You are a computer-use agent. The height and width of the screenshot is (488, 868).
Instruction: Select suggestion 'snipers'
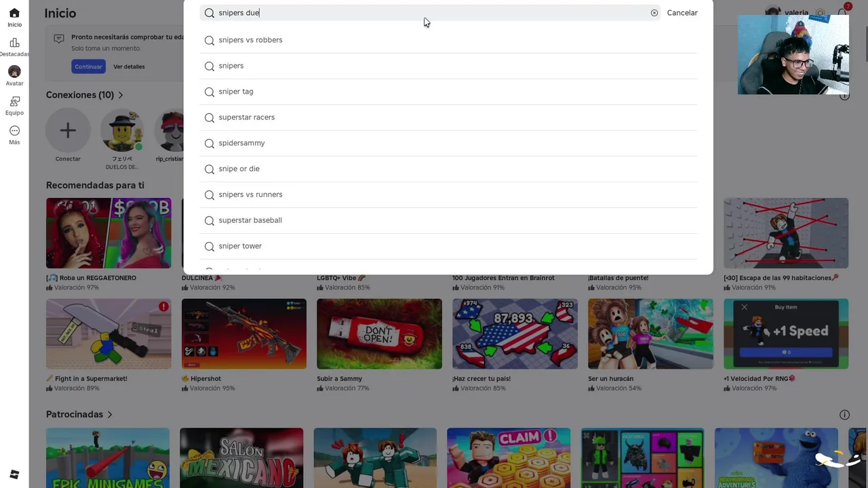[448, 66]
